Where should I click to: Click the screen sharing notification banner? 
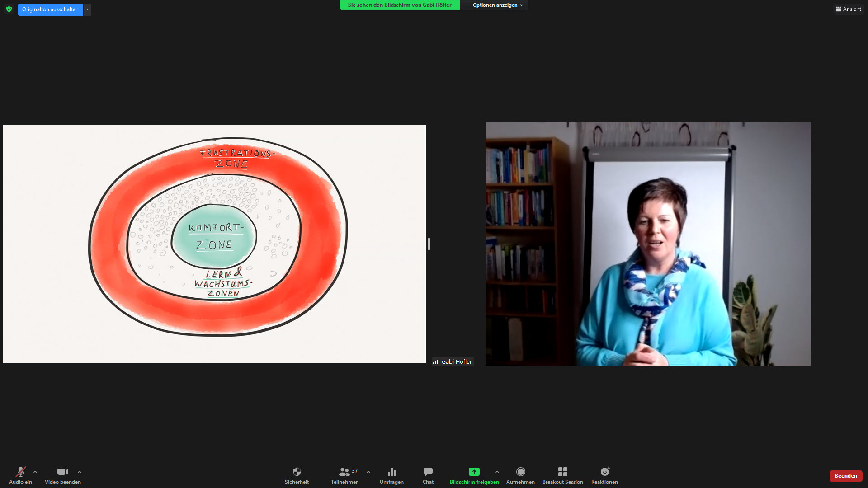tap(399, 5)
